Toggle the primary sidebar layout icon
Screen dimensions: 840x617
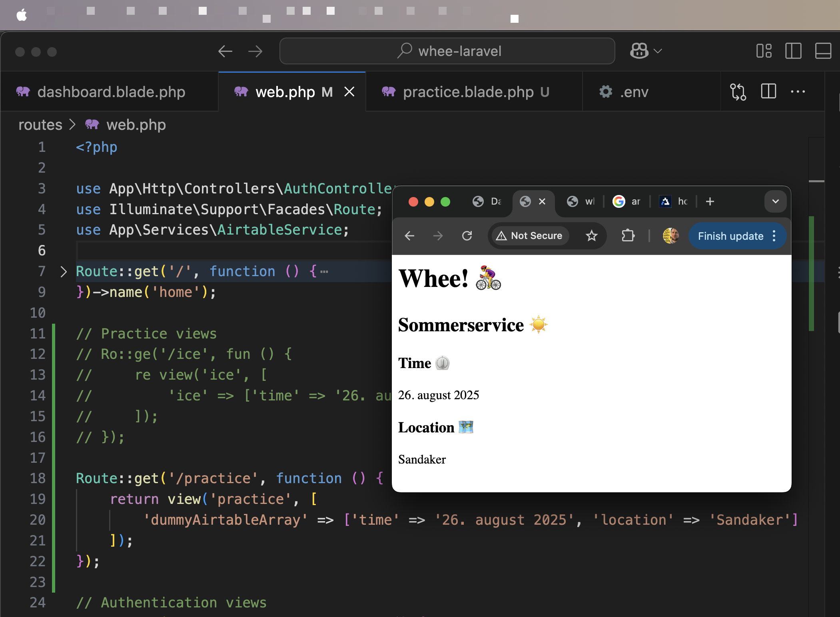[x=793, y=51]
